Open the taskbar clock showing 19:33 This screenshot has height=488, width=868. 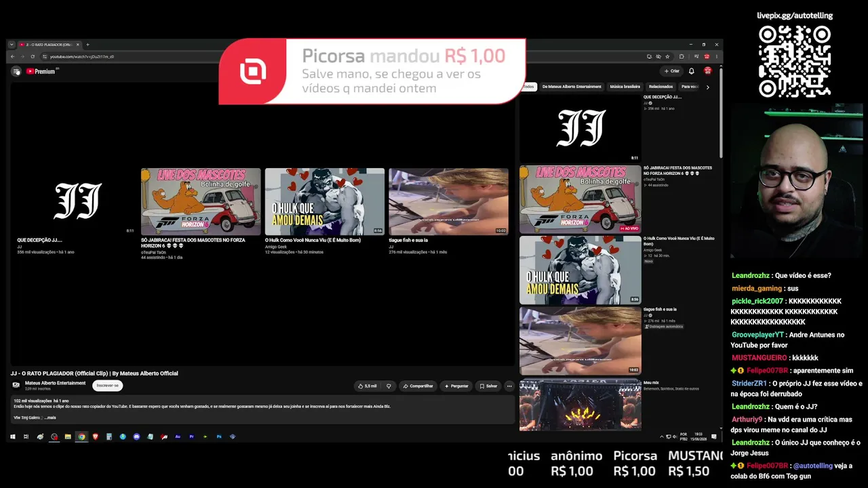698,435
